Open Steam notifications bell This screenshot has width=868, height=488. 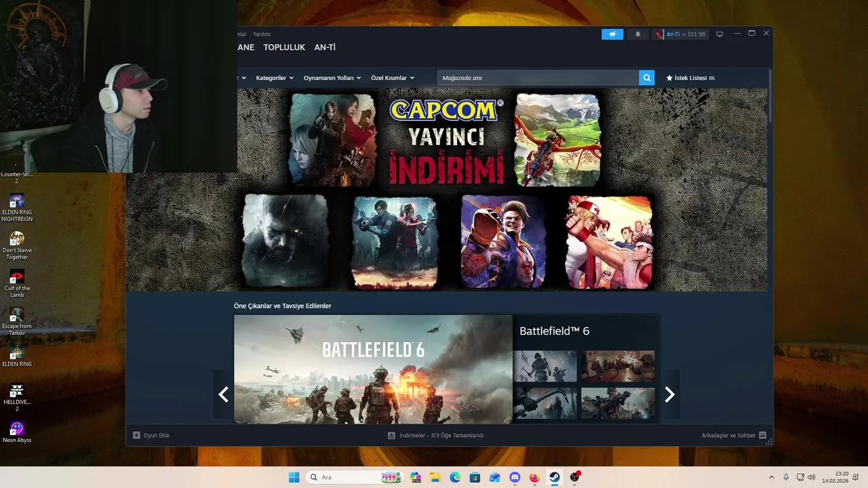tap(637, 34)
